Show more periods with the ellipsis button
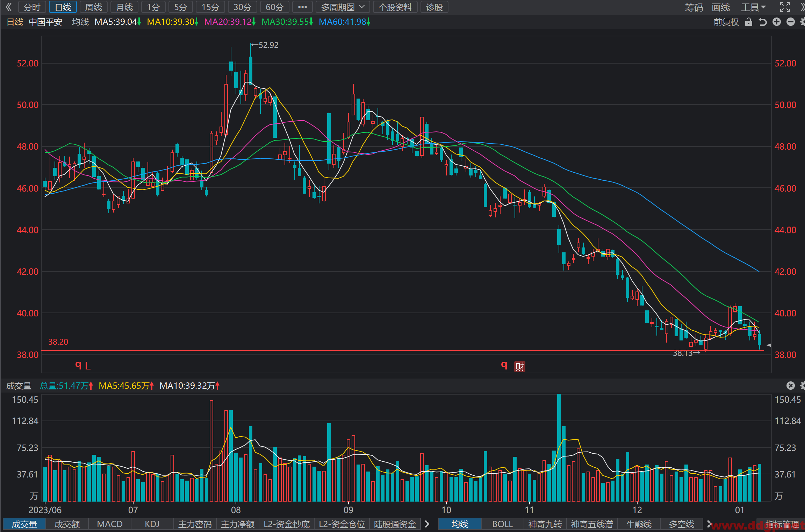 [302, 7]
